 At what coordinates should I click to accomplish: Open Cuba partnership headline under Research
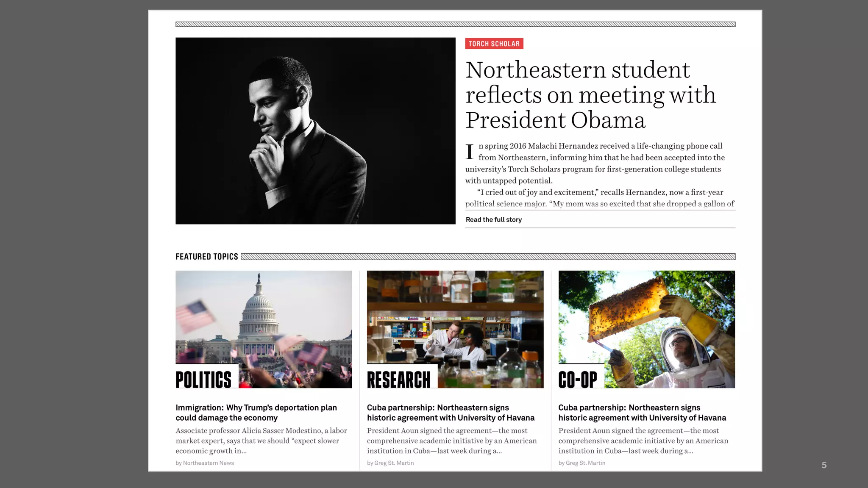coord(451,413)
